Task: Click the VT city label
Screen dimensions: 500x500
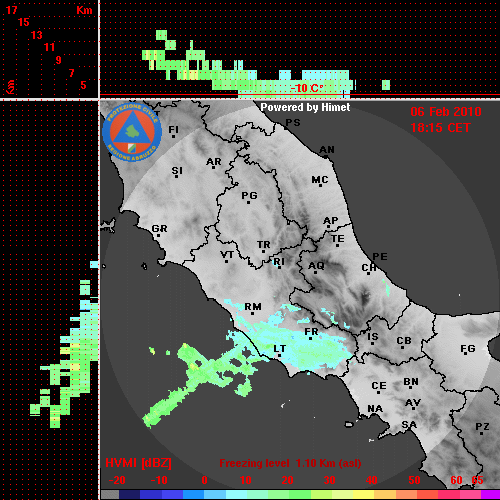Action: click(x=227, y=255)
